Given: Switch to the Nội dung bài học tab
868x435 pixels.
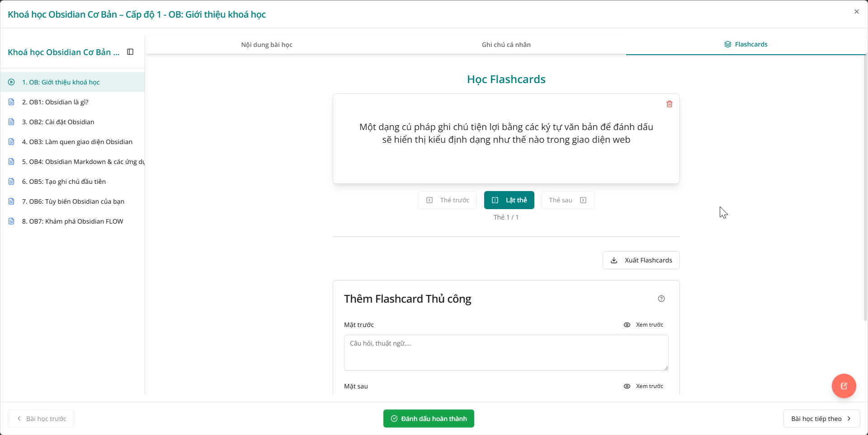Looking at the screenshot, I should (266, 44).
